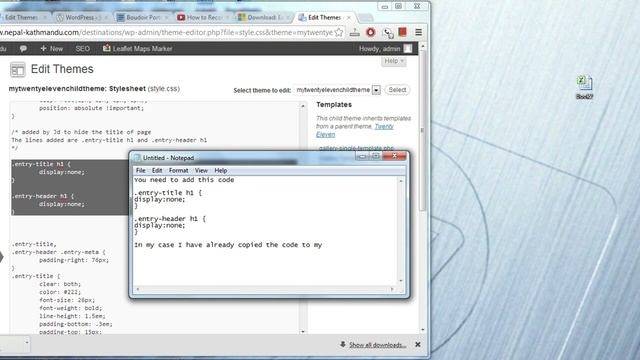Open Chrome hamburger menu
640x360 pixels.
pyautogui.click(x=418, y=32)
